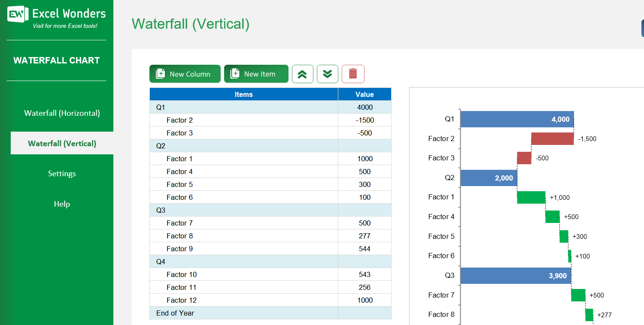Click the value cell showing -1500
644x325 pixels.
(x=365, y=120)
